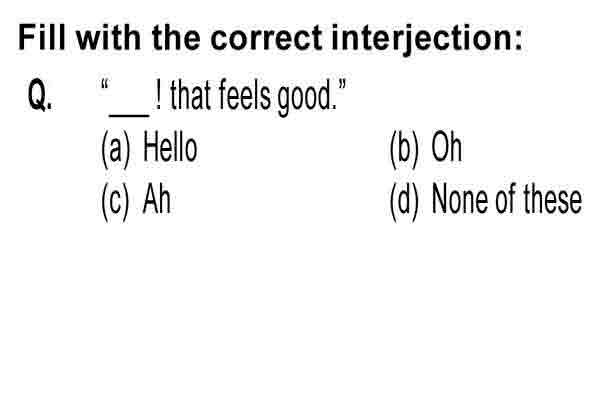The width and height of the screenshot is (600, 400).
Task: Click the word good in the question
Action: pyautogui.click(x=307, y=96)
